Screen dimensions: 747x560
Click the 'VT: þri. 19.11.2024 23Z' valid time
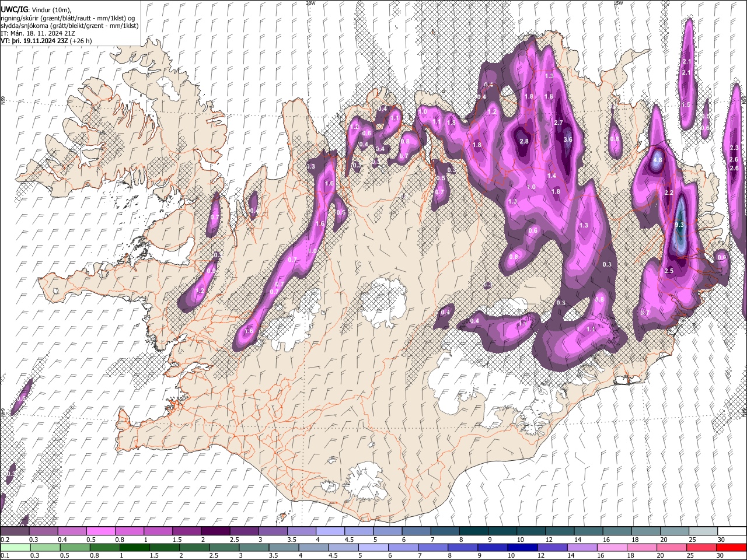(x=34, y=41)
